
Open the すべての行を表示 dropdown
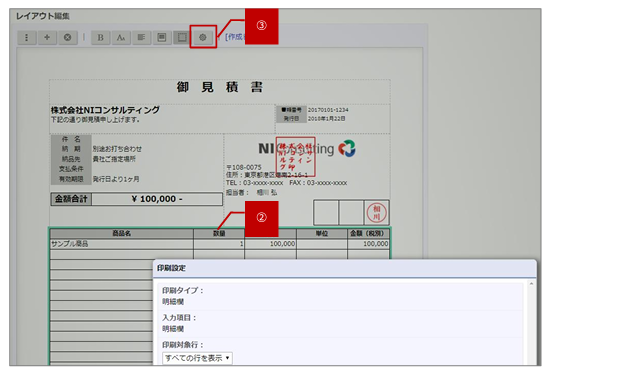(197, 358)
